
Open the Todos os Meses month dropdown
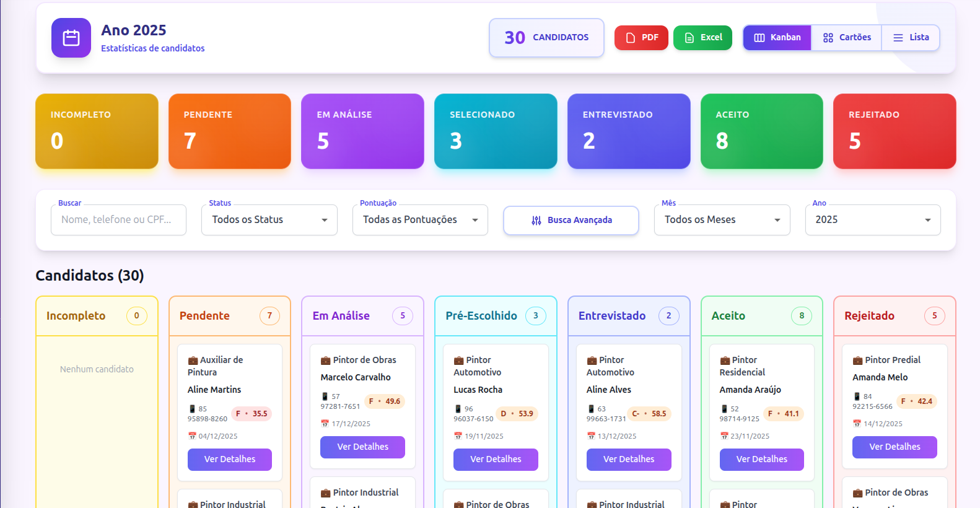click(722, 220)
